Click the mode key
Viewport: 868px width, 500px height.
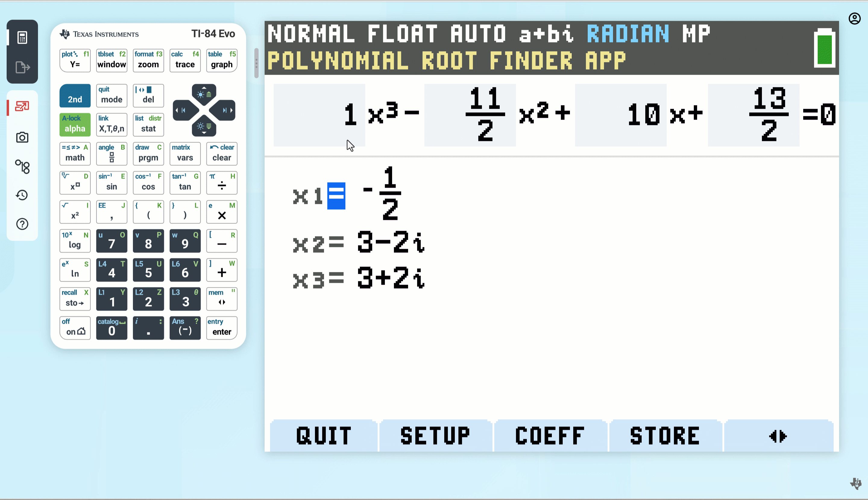point(112,95)
